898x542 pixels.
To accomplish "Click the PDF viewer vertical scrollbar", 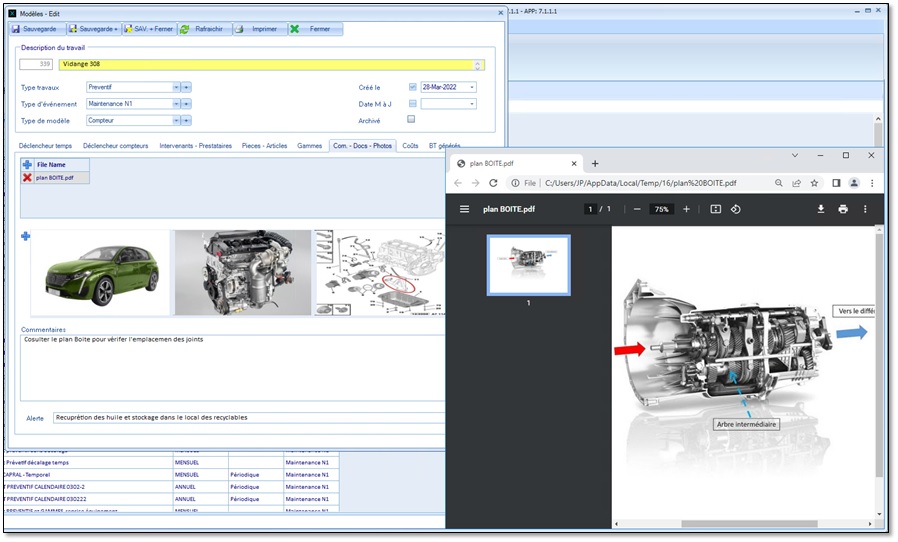I will click(879, 355).
